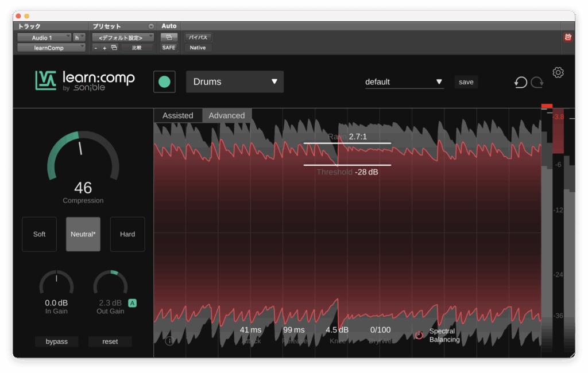The width and height of the screenshot is (588, 373).
Task: Select next preset with plus button
Action: [x=105, y=48]
